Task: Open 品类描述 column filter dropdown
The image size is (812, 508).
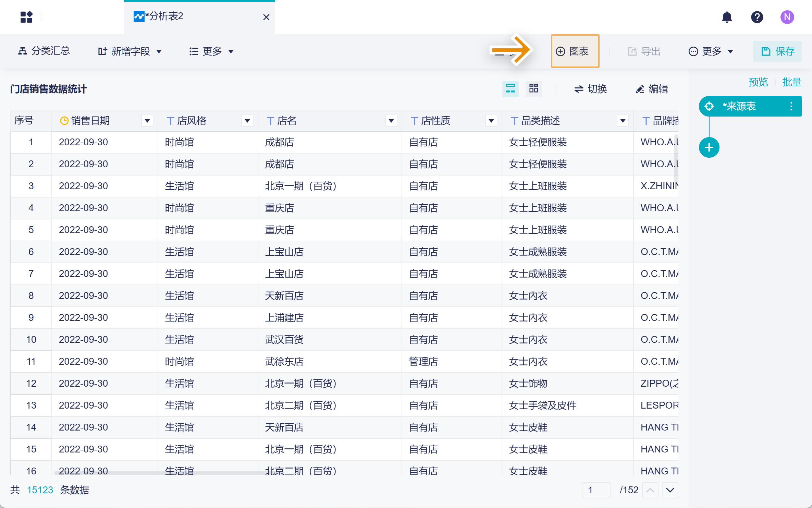Action: [x=623, y=121]
